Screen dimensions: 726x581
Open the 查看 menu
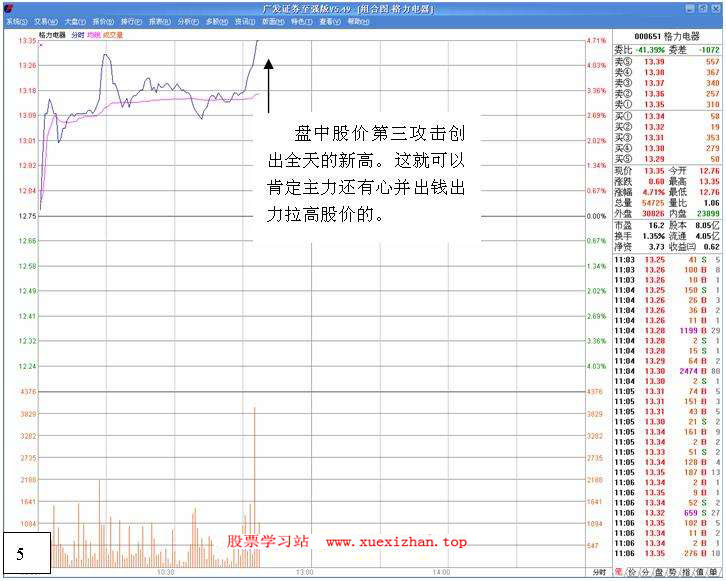pyautogui.click(x=330, y=22)
